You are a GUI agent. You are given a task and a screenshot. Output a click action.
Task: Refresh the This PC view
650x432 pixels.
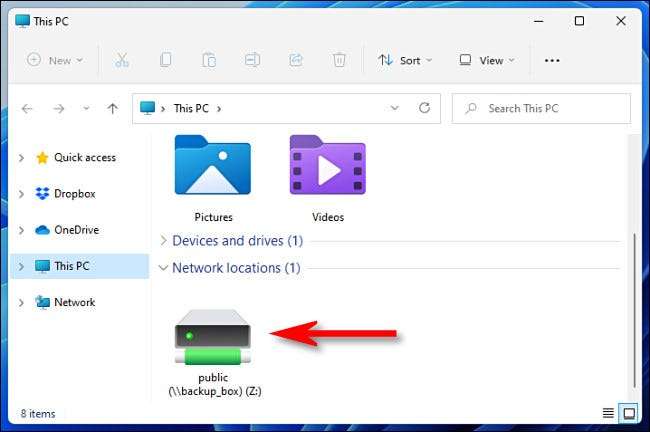click(x=424, y=108)
